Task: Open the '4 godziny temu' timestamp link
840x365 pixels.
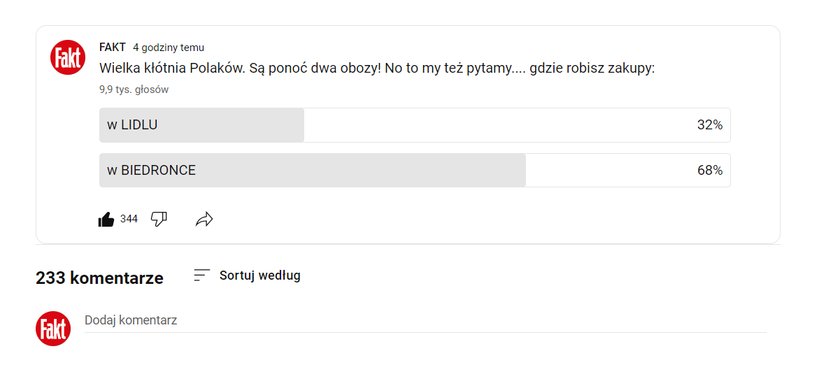Action: pos(169,48)
